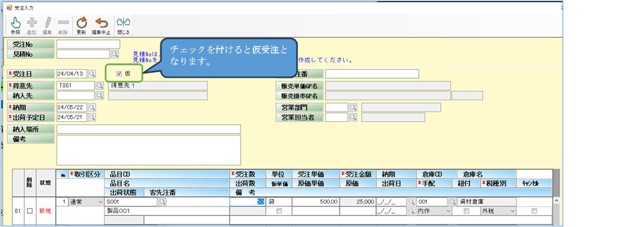
Task: Click the 品目CD cell showing S001
Action: (x=131, y=202)
